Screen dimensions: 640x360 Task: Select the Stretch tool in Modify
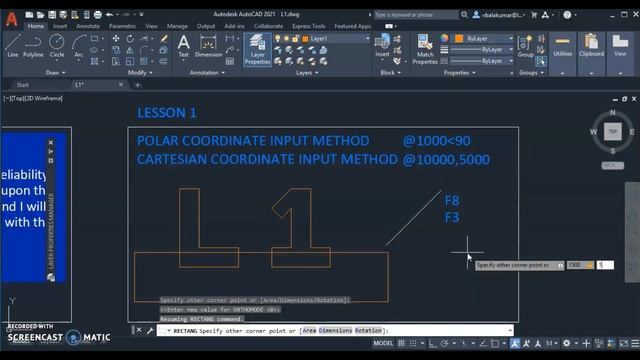click(116, 62)
